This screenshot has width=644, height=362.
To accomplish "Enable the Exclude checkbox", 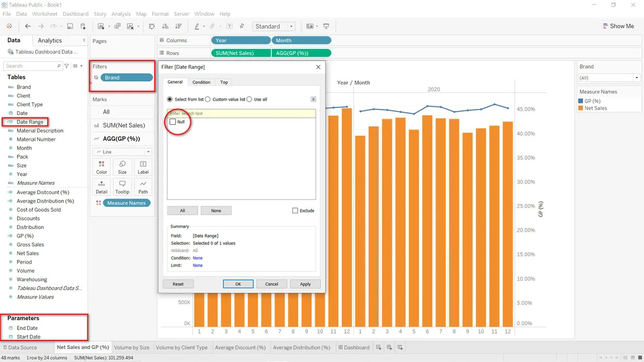I will (295, 211).
